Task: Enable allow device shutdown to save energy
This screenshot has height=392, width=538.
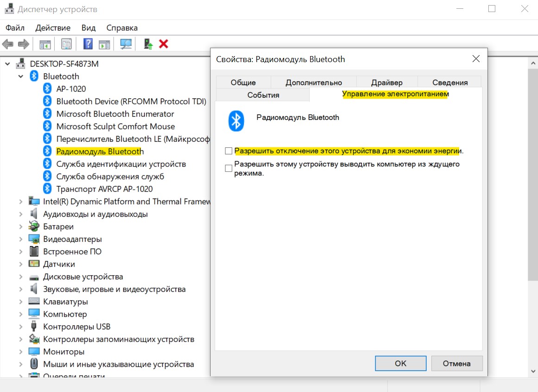Action: pyautogui.click(x=229, y=151)
